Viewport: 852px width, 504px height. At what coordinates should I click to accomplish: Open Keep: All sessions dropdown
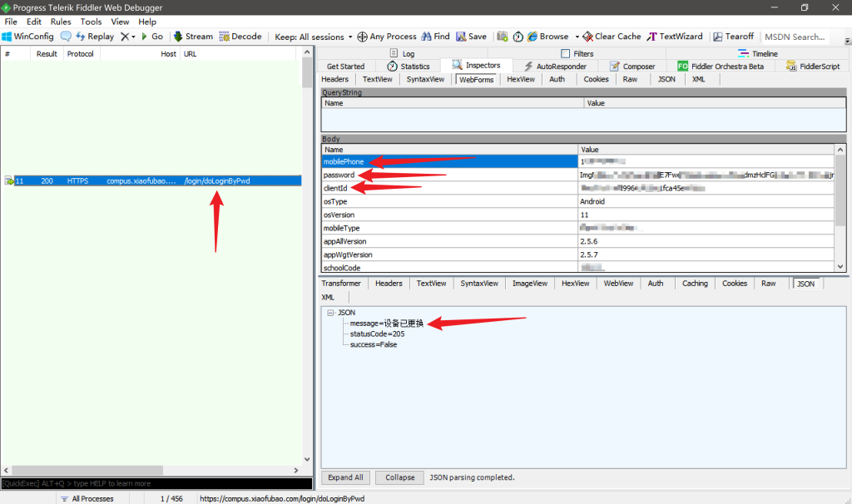tap(314, 37)
